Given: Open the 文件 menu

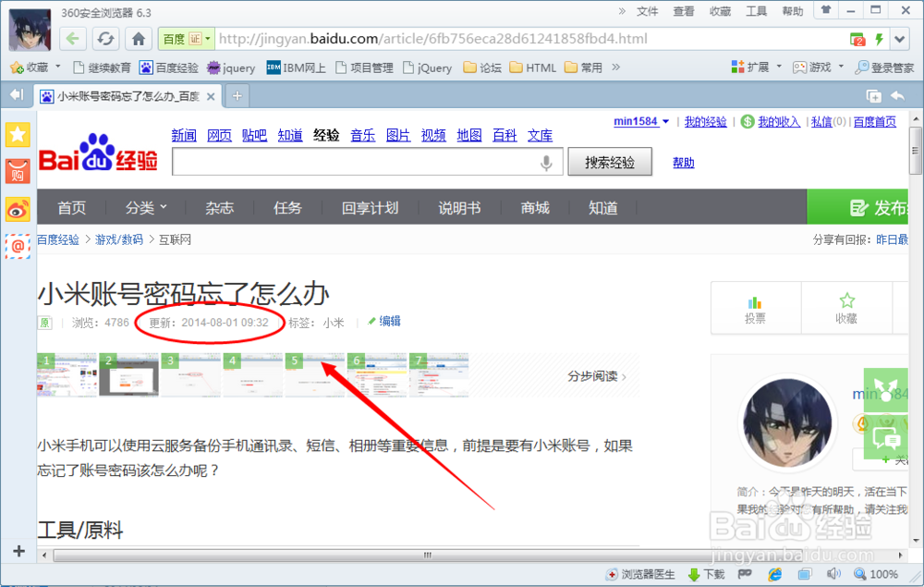Looking at the screenshot, I should pos(647,11).
